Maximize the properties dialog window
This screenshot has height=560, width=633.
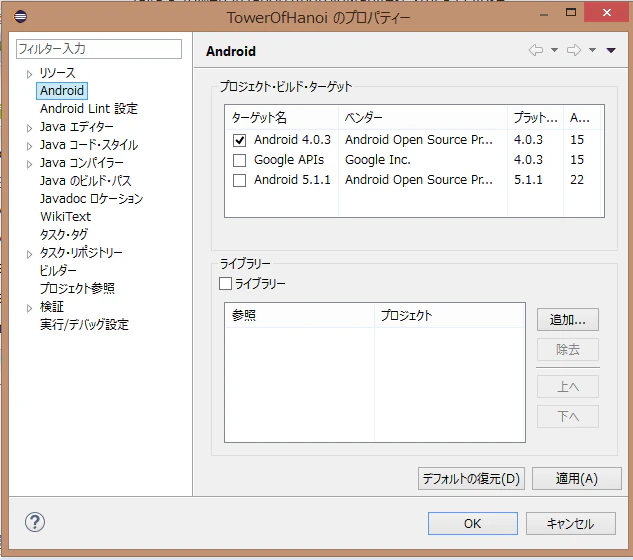tap(571, 12)
